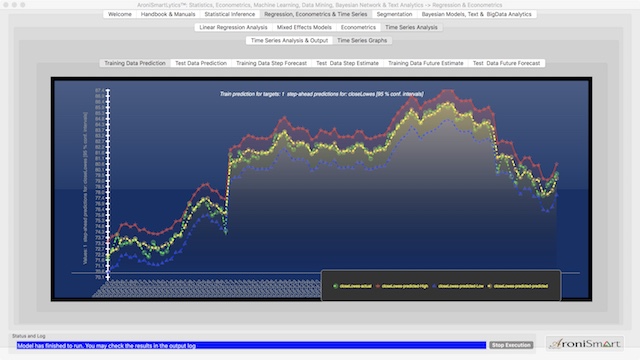Go to the Segmentation tab
The width and height of the screenshot is (640, 360).
pos(394,14)
